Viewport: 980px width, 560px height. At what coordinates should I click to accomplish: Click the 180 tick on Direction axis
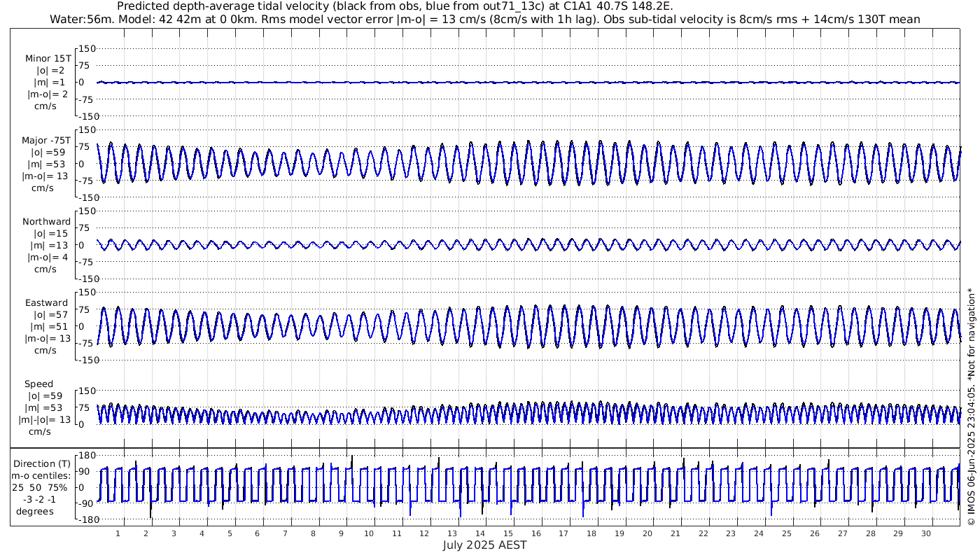(x=85, y=455)
